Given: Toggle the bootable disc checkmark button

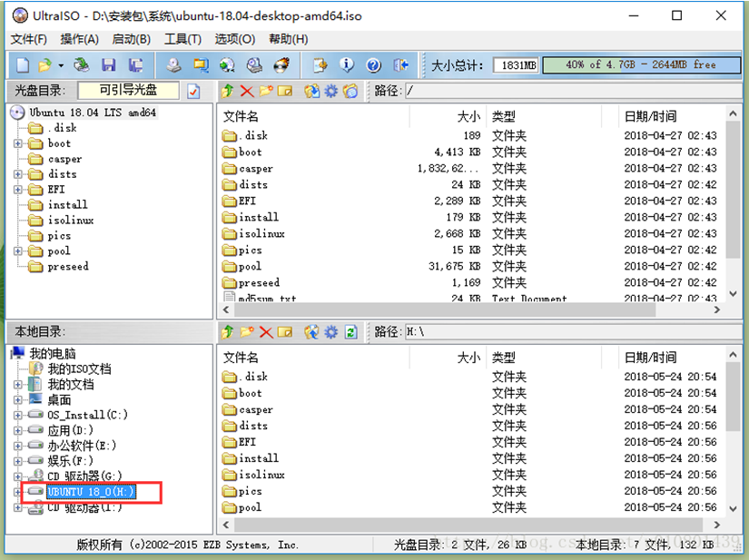Looking at the screenshot, I should (193, 91).
